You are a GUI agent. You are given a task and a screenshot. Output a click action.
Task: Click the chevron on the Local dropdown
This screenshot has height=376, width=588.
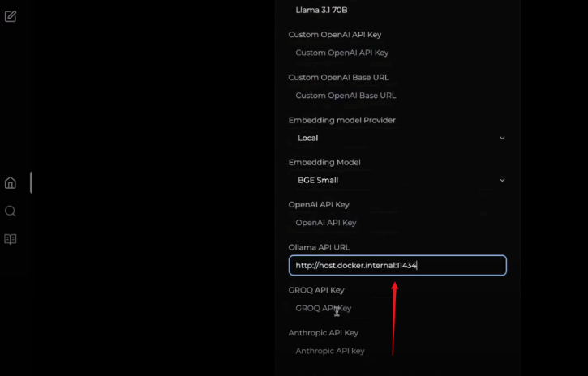point(502,138)
